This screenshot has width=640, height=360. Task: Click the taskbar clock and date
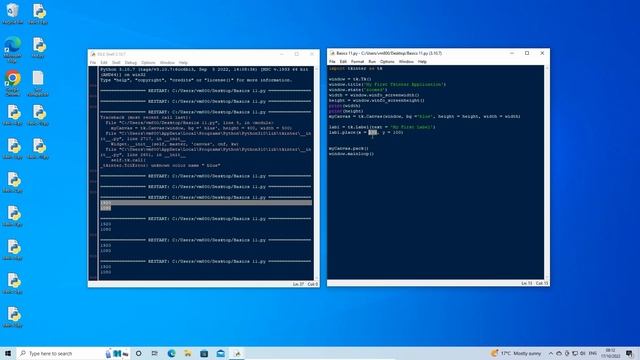click(611, 353)
